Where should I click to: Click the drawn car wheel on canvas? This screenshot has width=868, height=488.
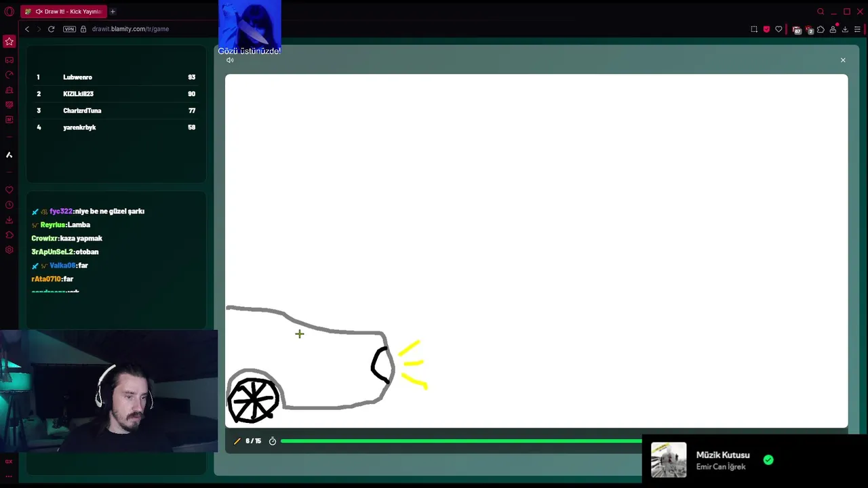point(253,400)
